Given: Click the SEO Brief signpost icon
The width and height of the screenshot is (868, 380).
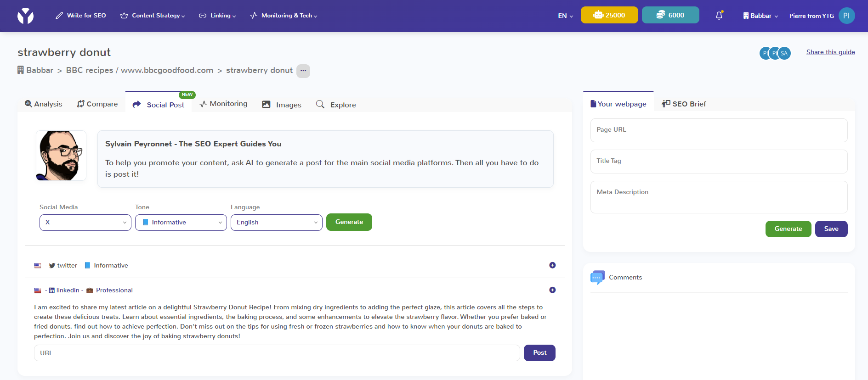Looking at the screenshot, I should click(x=666, y=104).
